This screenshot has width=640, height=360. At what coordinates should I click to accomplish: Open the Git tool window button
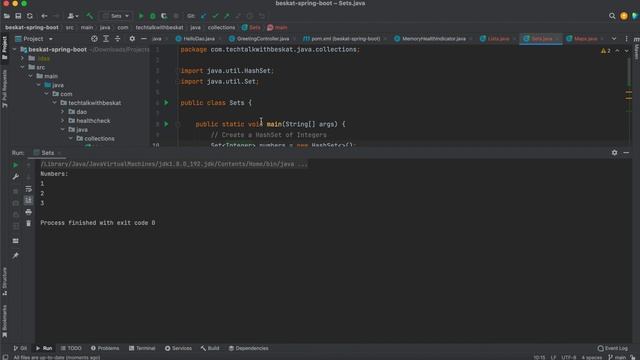[20, 348]
